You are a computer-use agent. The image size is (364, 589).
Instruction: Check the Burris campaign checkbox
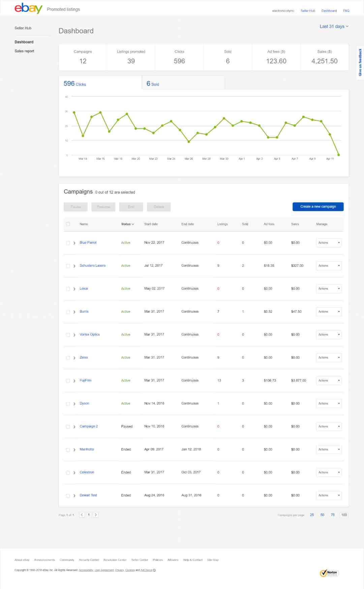pyautogui.click(x=68, y=312)
